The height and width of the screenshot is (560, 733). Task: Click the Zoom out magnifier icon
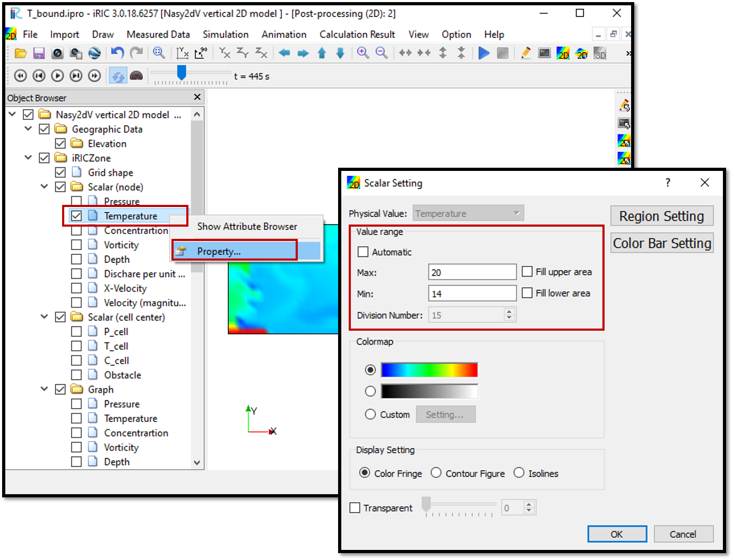[382, 53]
